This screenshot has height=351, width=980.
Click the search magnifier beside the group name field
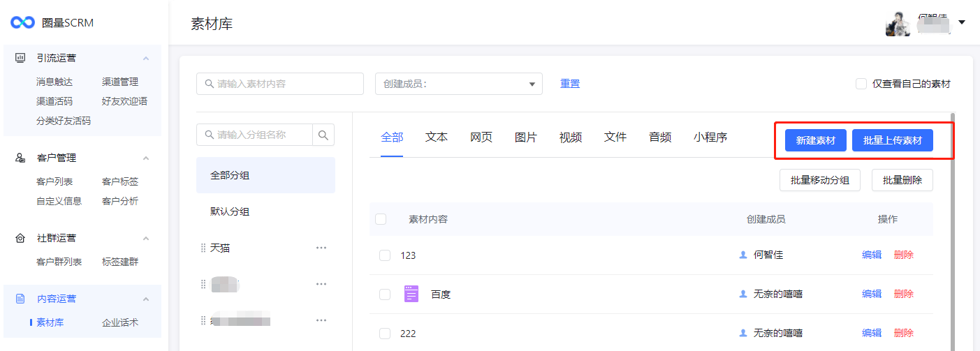[323, 135]
